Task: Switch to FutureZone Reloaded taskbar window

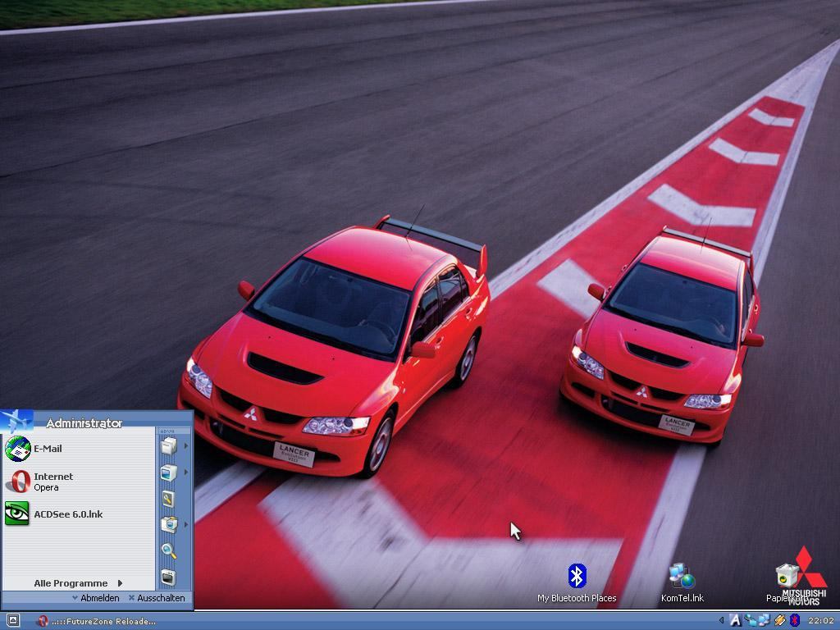Action: pos(97,621)
